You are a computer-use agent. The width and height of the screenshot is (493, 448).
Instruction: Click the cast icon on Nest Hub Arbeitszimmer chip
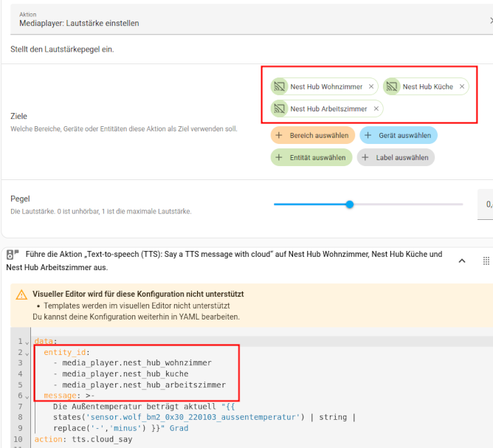280,108
